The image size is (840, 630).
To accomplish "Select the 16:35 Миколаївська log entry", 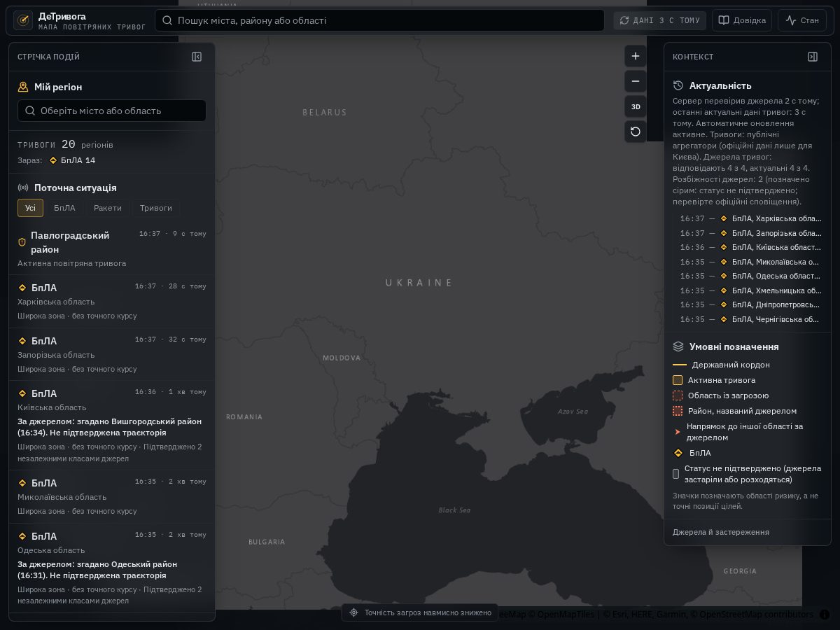I will click(750, 262).
